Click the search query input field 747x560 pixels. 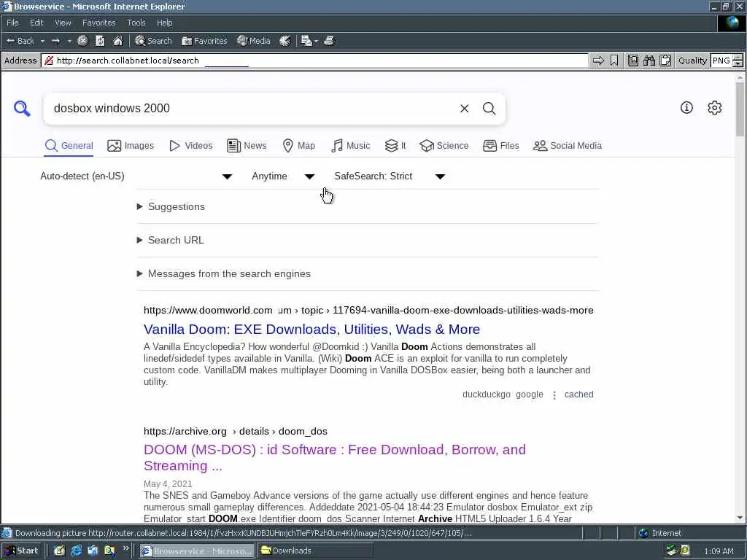[252, 109]
